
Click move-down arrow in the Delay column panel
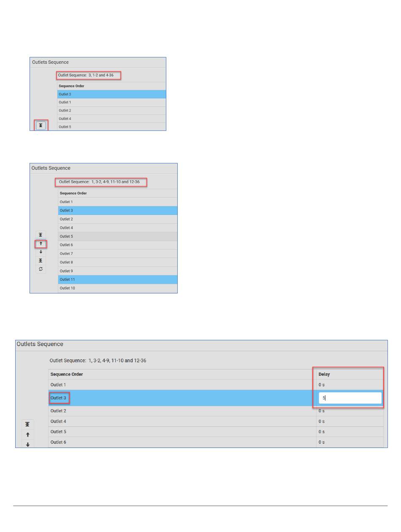point(28,444)
